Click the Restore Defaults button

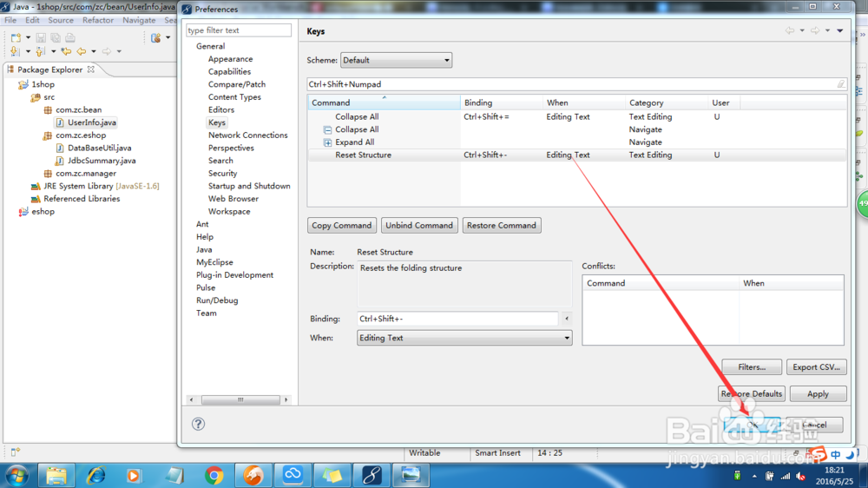pyautogui.click(x=752, y=394)
